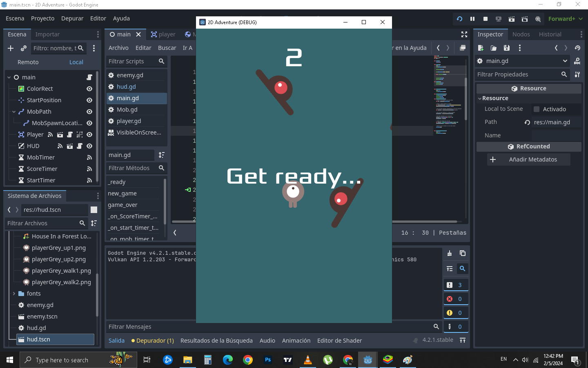Click Añadir Metadatos button
588x368 pixels.
pyautogui.click(x=529, y=159)
